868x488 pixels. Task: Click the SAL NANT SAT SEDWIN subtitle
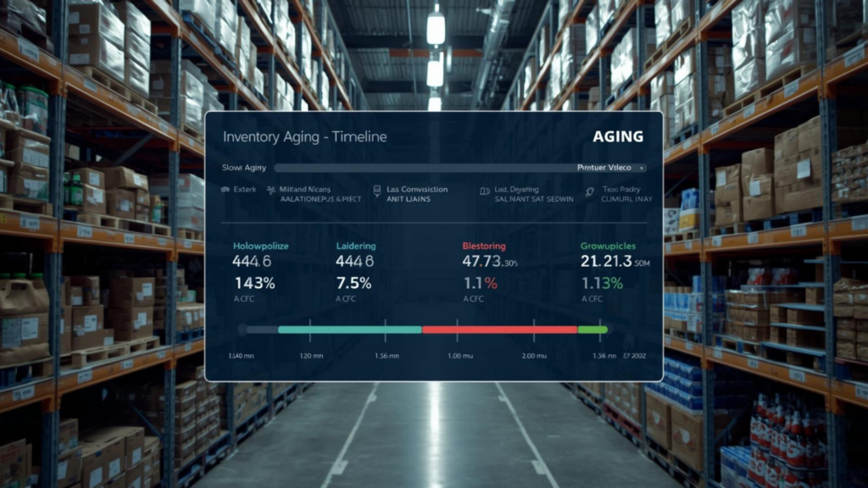[534, 199]
